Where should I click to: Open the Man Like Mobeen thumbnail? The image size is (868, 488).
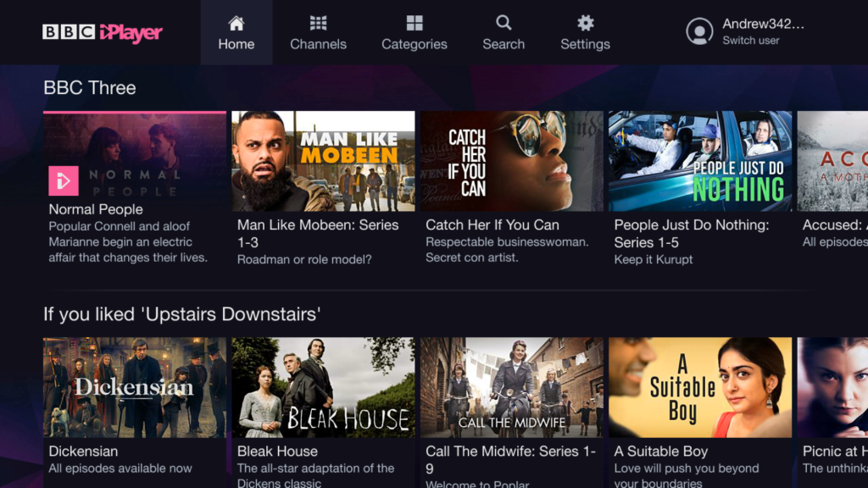[x=323, y=161]
